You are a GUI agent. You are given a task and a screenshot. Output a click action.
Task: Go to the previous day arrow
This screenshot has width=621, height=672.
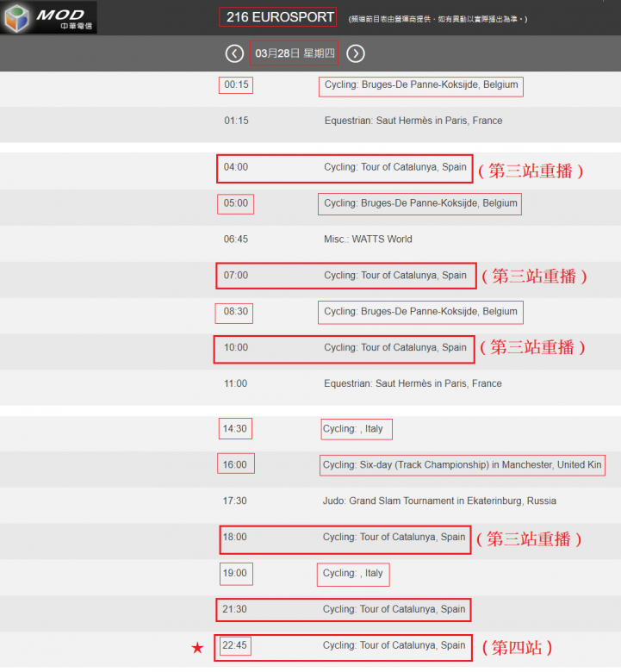[234, 53]
